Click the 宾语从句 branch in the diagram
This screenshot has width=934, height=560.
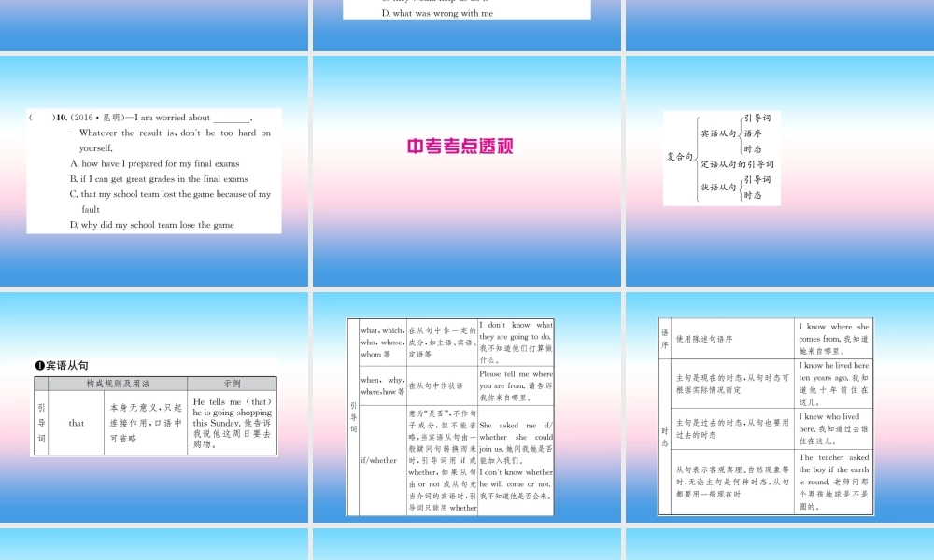click(x=718, y=133)
